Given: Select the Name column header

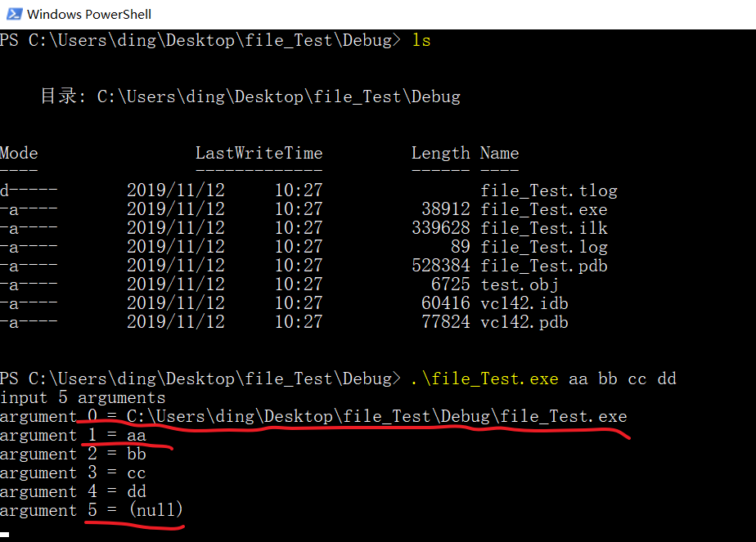Looking at the screenshot, I should click(499, 152).
